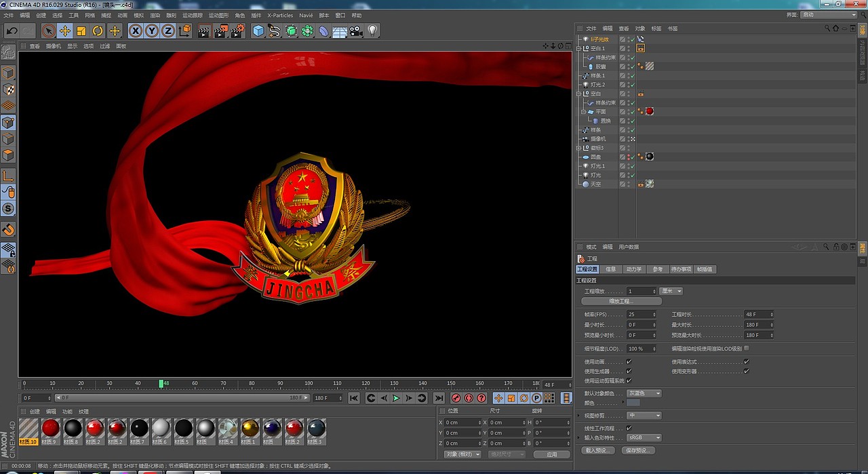The height and width of the screenshot is (474, 868).
Task: Toggle 使用动画 checkbox
Action: (x=629, y=362)
